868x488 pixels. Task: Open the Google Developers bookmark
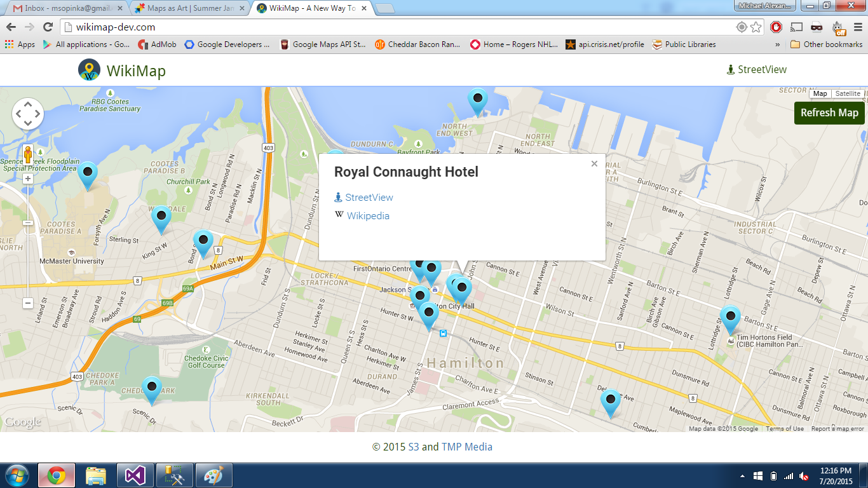click(x=227, y=44)
